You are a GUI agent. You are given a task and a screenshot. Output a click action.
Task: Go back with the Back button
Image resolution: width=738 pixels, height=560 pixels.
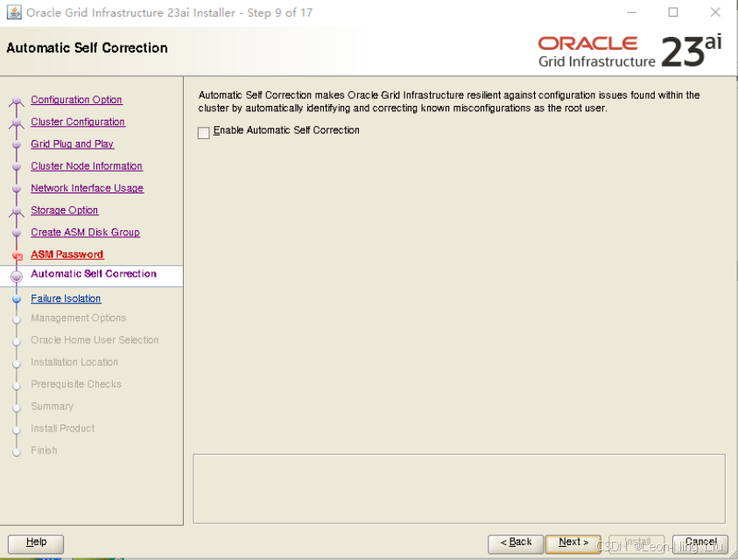(x=516, y=542)
